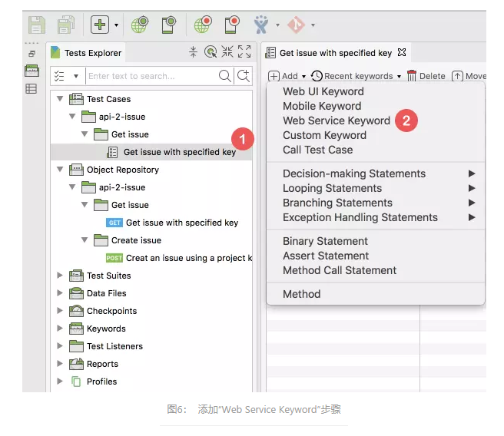Expand the Test Suites node
This screenshot has height=436, width=504.
coord(60,275)
